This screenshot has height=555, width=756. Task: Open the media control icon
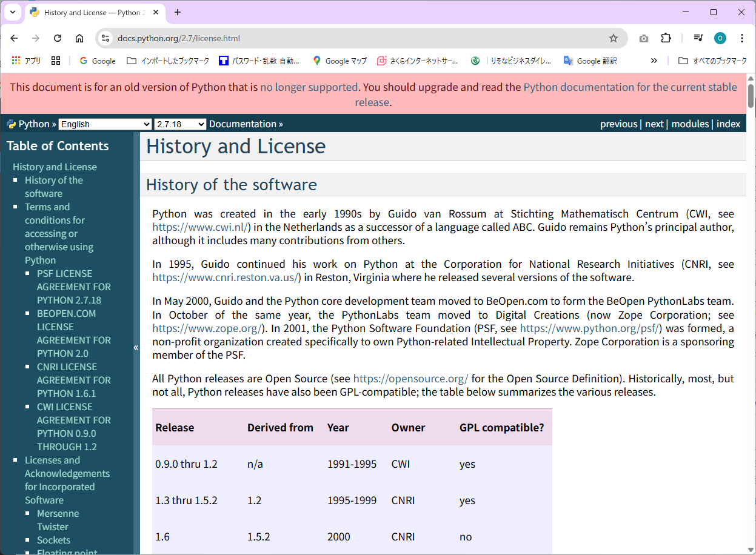[x=698, y=38]
